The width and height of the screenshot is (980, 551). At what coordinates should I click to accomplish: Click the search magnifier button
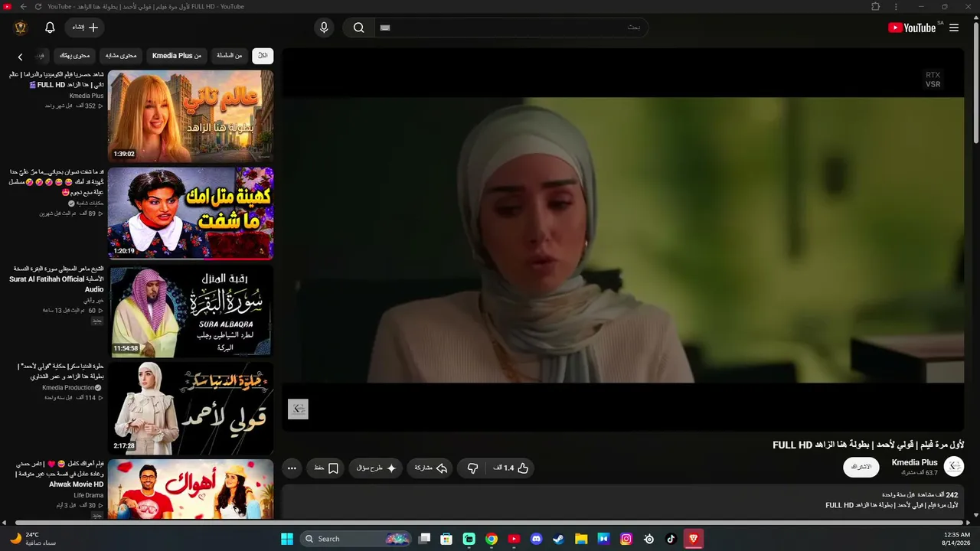358,28
